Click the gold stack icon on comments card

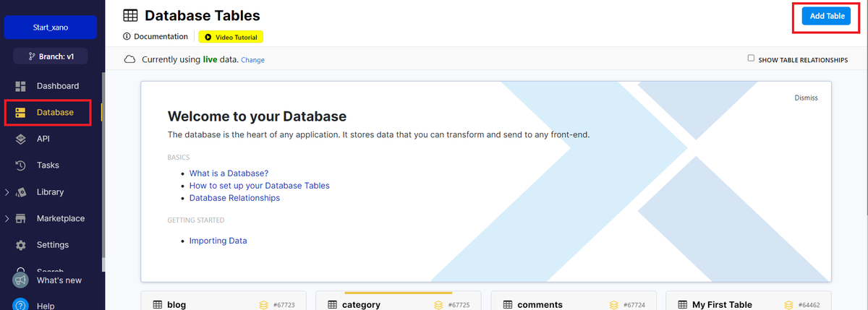614,305
